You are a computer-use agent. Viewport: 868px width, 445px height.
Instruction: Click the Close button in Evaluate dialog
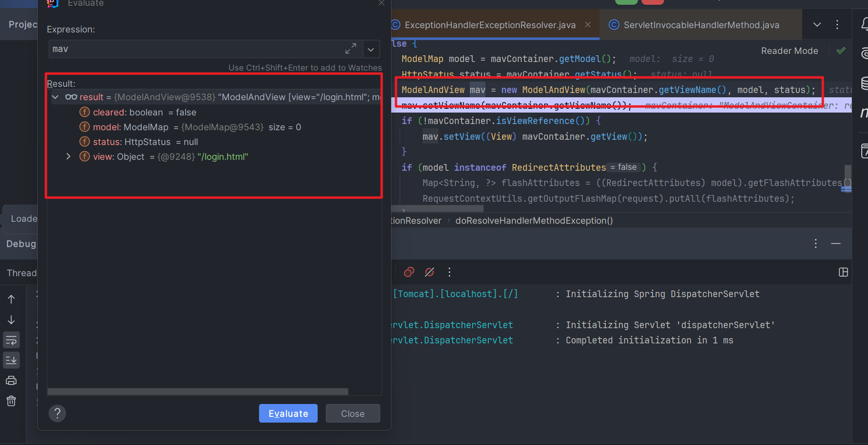(x=352, y=414)
